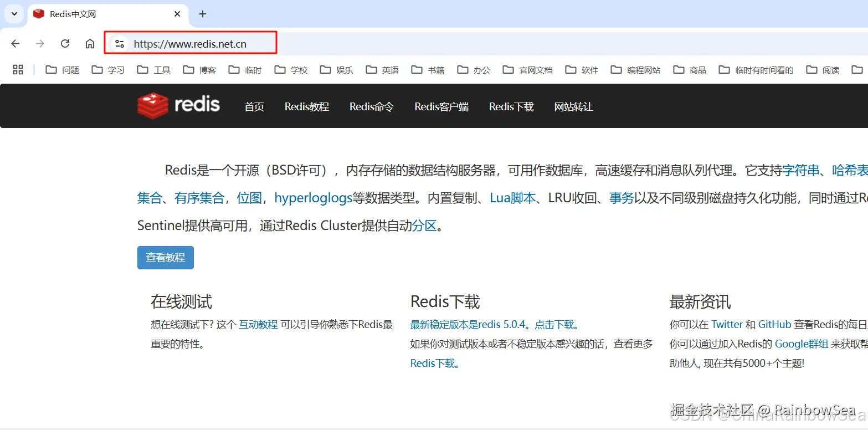This screenshot has width=868, height=430.
Task: Open the 编程网站 bookmarks folder
Action: [636, 70]
